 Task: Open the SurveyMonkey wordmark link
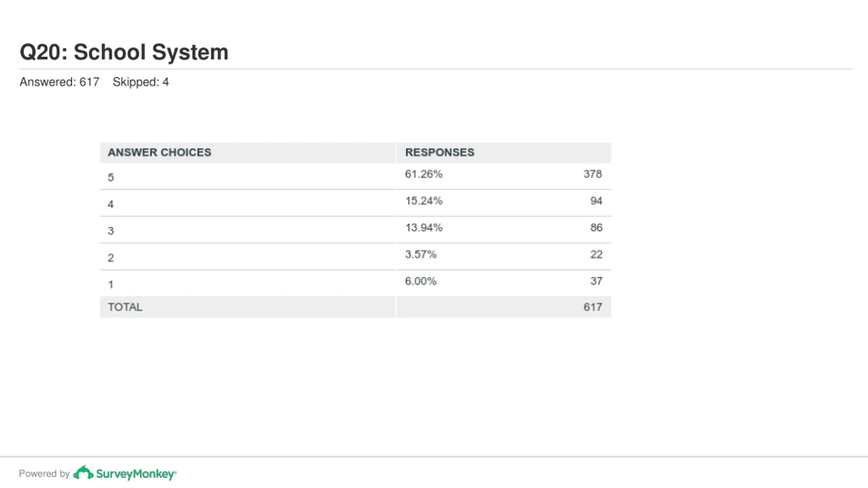tap(136, 474)
